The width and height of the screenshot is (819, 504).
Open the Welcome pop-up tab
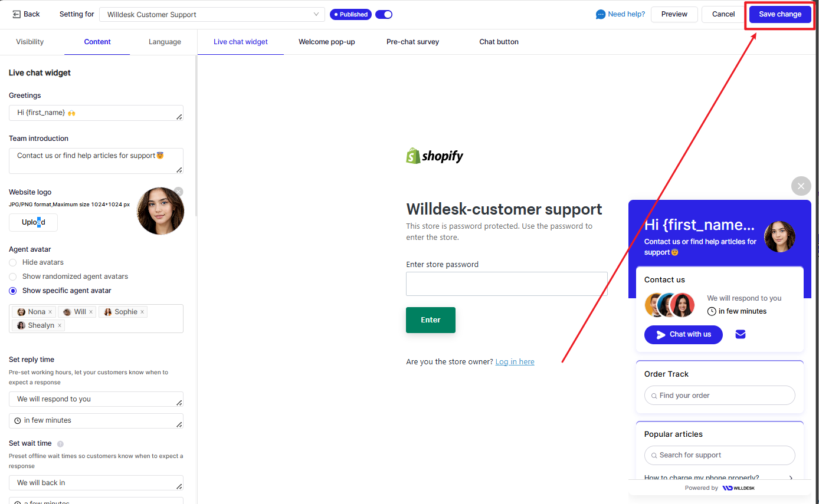pyautogui.click(x=327, y=42)
